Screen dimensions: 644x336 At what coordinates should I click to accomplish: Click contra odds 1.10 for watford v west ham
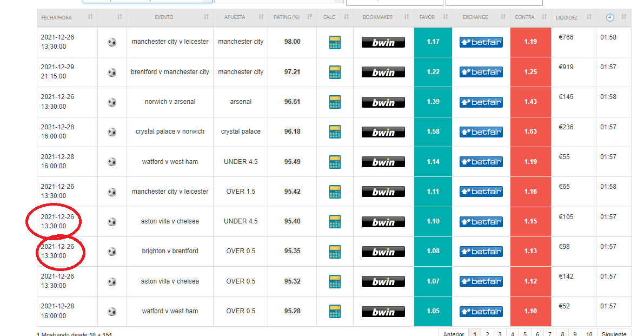530,311
